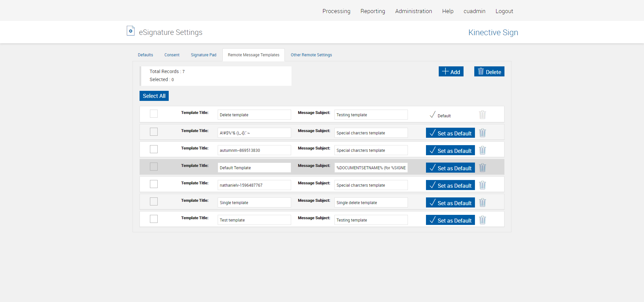Open the Reporting menu
Image resolution: width=644 pixels, height=302 pixels.
pyautogui.click(x=373, y=11)
